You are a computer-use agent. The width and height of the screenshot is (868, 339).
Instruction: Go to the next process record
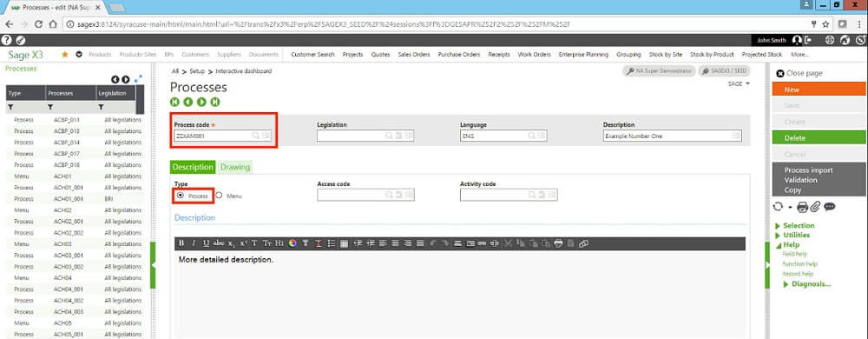pyautogui.click(x=201, y=102)
